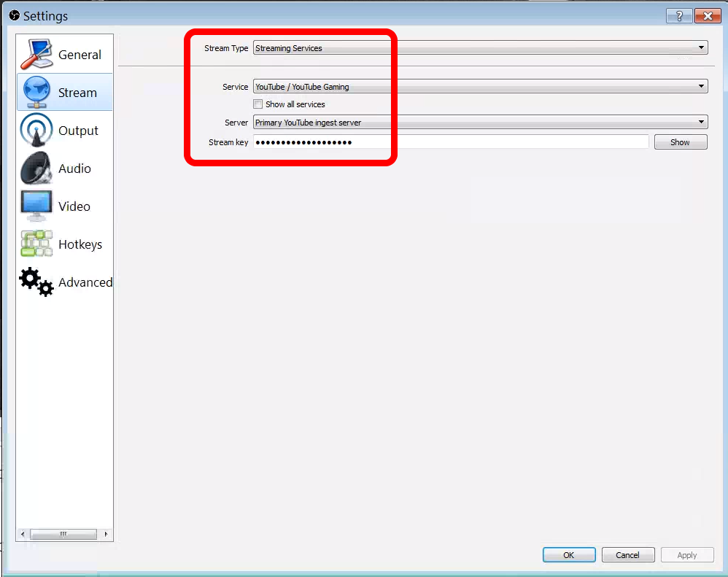Click the Apply button
The image size is (728, 577).
(687, 554)
